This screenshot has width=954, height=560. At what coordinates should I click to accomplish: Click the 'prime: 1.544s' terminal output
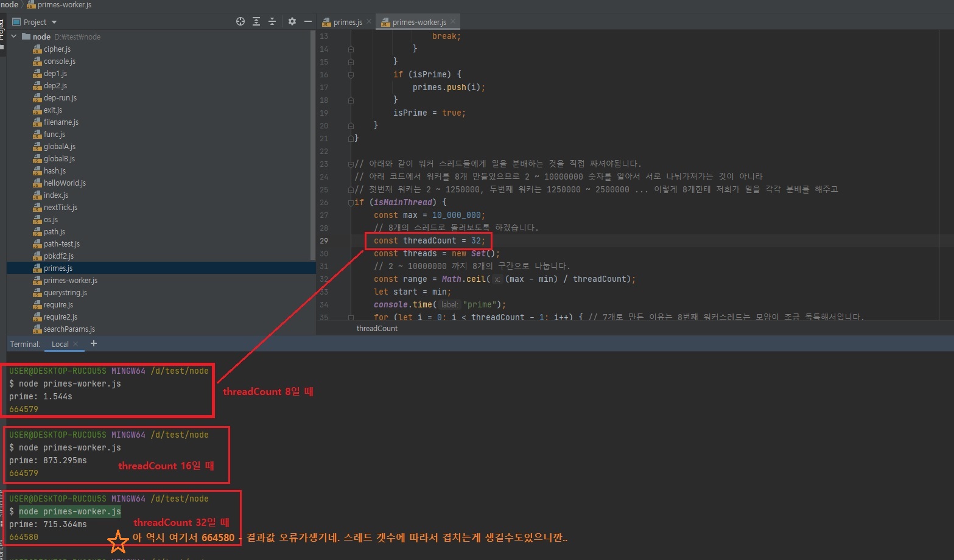(x=40, y=396)
